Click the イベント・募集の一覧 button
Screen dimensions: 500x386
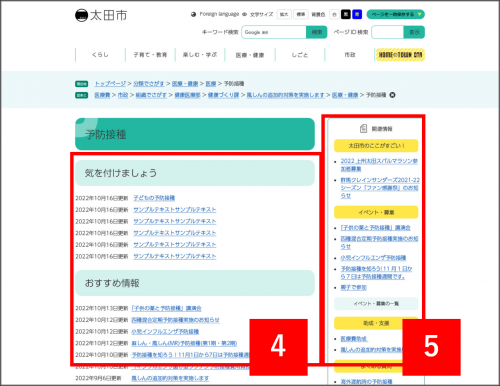point(376,304)
